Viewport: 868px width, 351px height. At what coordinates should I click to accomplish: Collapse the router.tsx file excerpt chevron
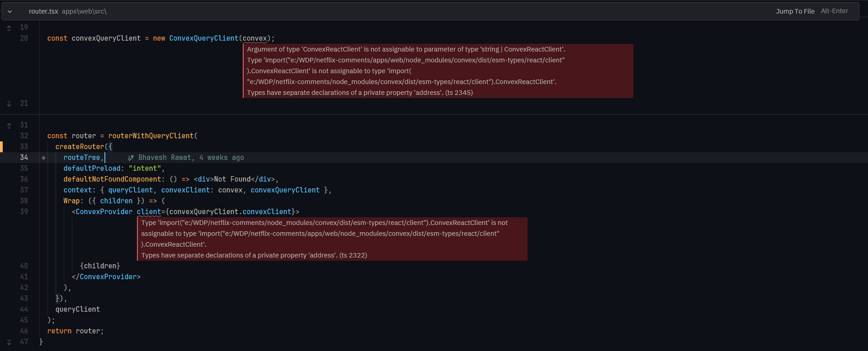coord(9,11)
